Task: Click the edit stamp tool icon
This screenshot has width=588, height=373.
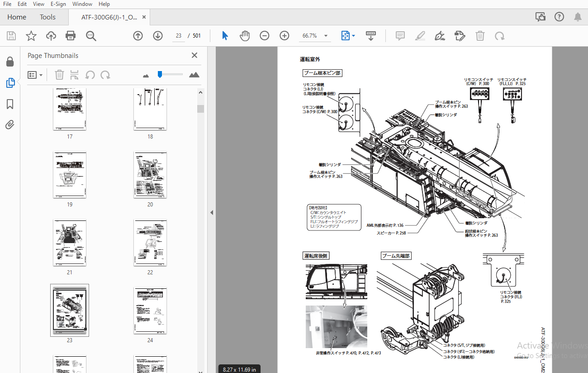Action: click(460, 36)
